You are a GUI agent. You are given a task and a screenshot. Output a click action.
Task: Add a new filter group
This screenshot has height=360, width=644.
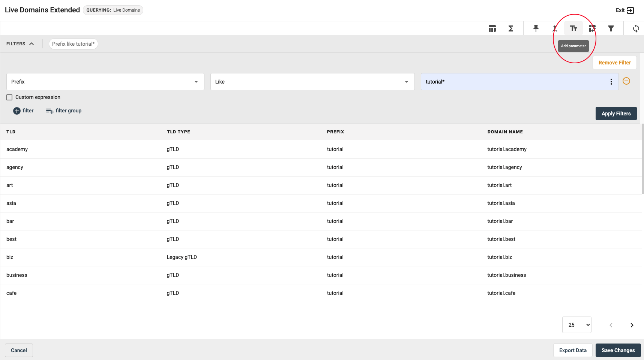(64, 111)
